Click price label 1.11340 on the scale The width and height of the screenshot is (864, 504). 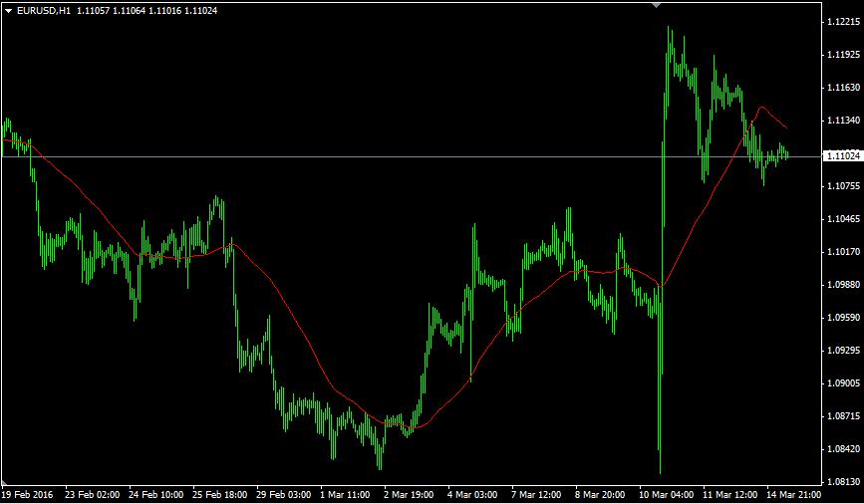click(x=844, y=121)
